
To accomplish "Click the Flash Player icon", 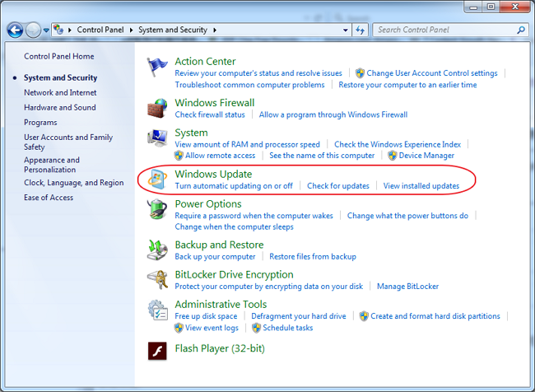I will pyautogui.click(x=157, y=351).
